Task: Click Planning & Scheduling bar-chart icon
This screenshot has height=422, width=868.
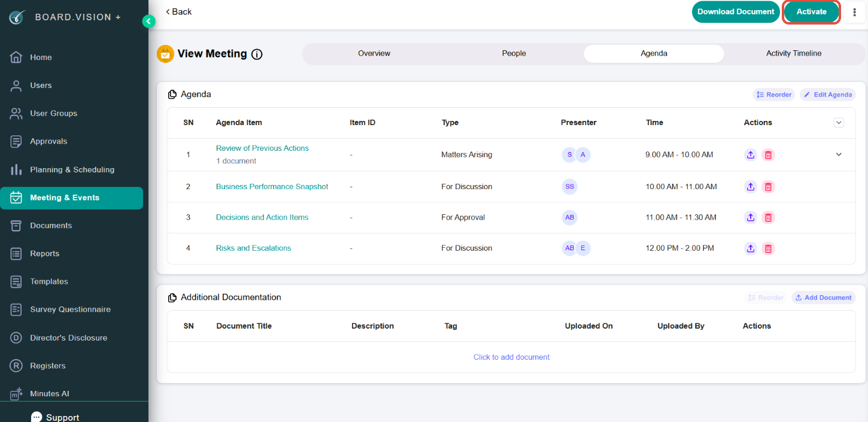Action: click(x=16, y=169)
